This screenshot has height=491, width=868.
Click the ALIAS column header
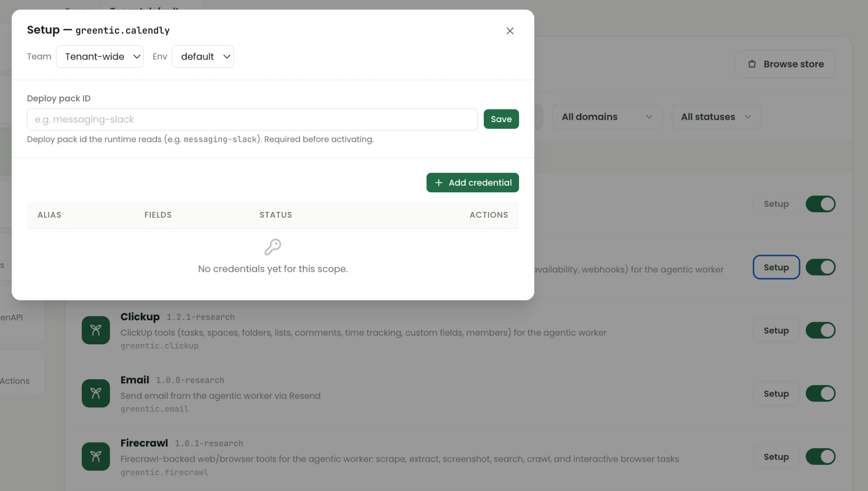coord(49,215)
